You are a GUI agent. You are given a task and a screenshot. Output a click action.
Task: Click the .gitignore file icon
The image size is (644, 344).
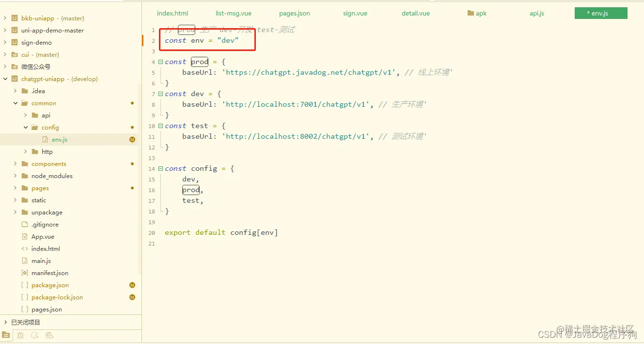[x=25, y=224]
